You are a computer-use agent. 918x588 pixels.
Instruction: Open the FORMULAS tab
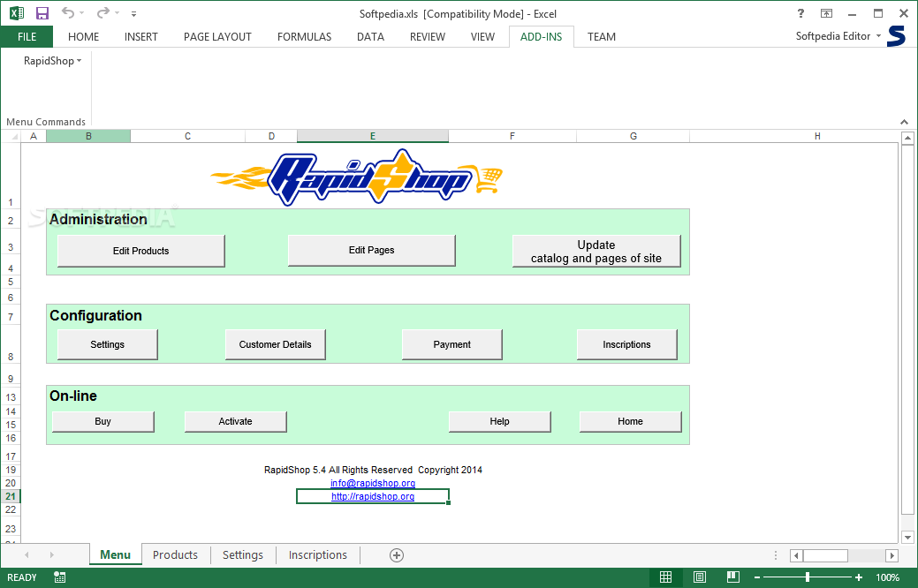click(x=305, y=36)
